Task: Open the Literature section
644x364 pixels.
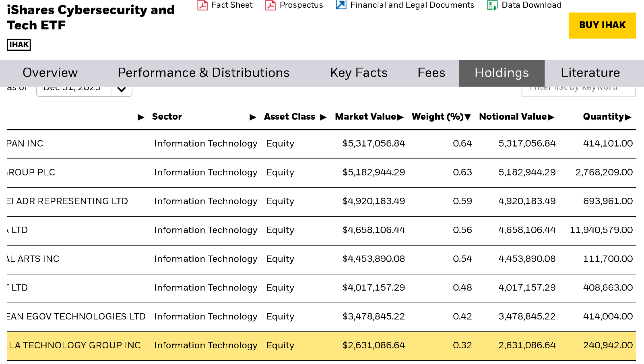Action: [x=590, y=73]
